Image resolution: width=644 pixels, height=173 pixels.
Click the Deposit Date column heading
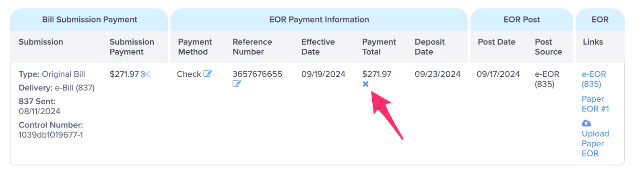[x=429, y=47]
